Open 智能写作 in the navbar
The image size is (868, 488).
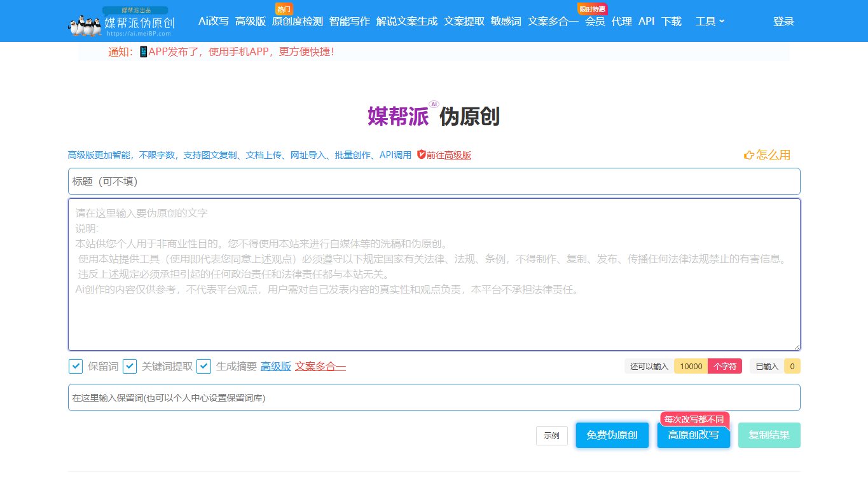[350, 22]
